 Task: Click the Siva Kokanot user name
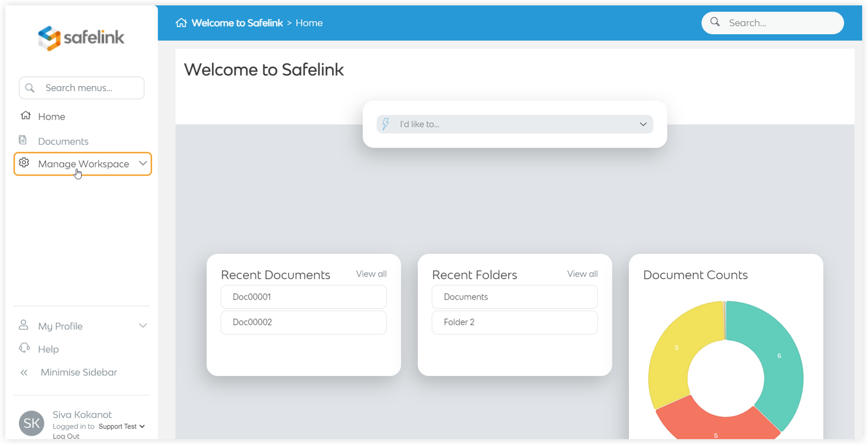82,415
